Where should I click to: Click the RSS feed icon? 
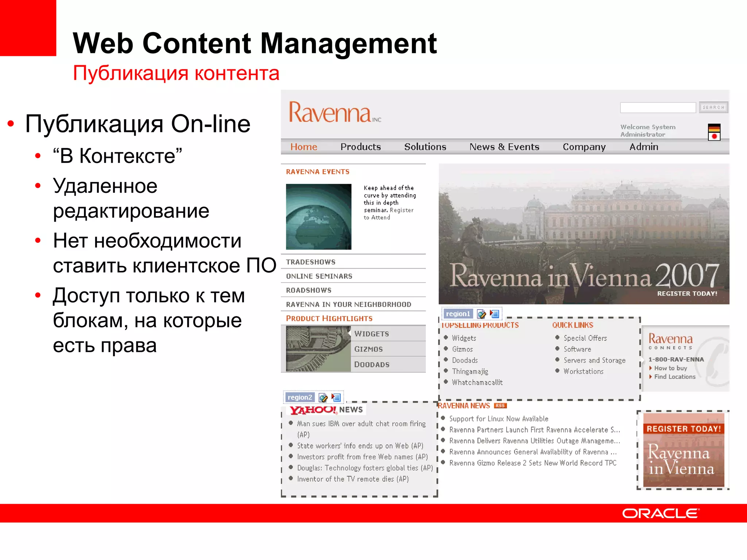(500, 406)
